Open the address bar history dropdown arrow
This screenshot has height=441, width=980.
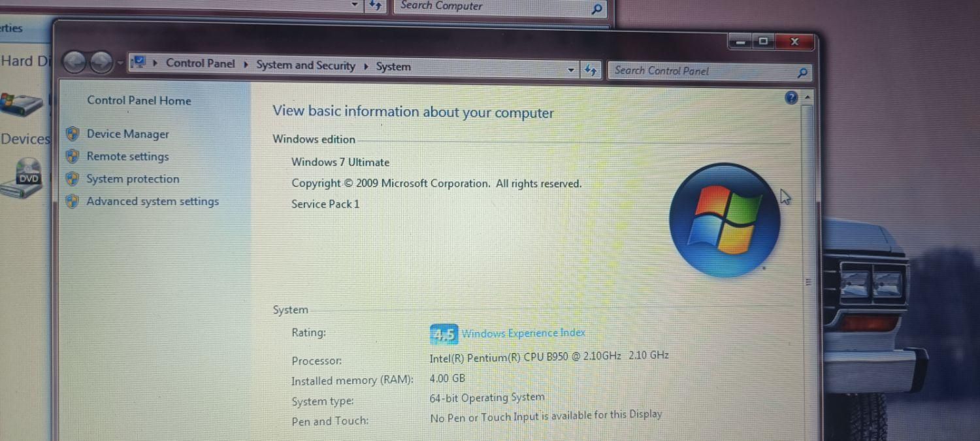[x=571, y=70]
